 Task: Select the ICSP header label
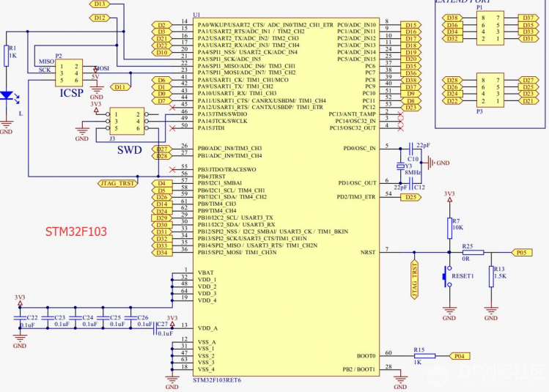(x=71, y=93)
